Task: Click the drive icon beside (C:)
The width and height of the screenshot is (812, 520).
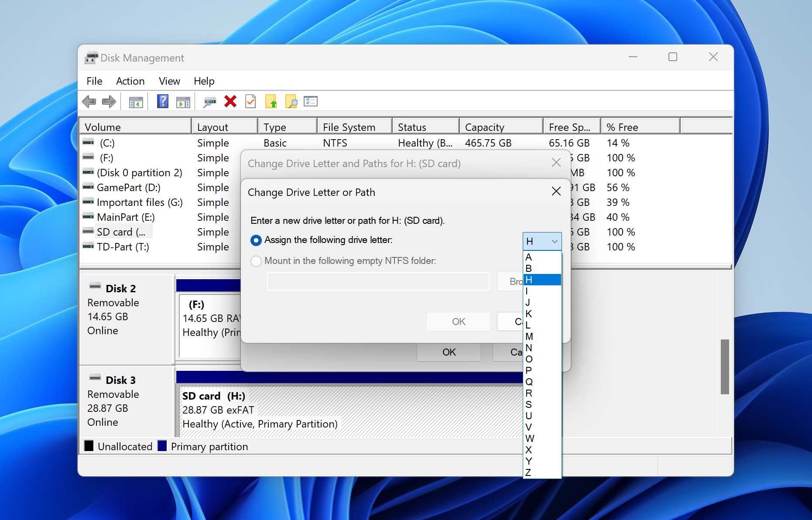Action: (x=89, y=142)
